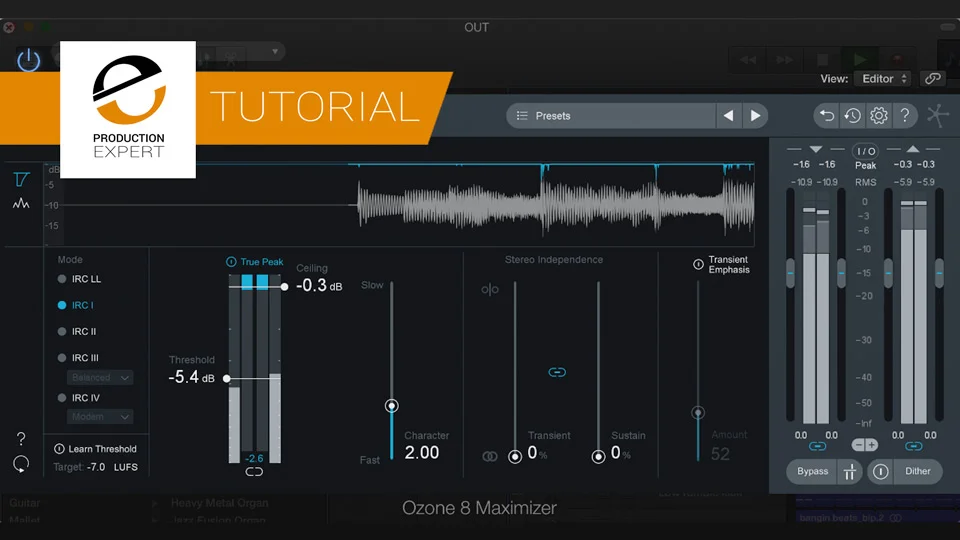Click Heavy Metal Organ in background list
Screen dimensions: 960x540
pyautogui.click(x=219, y=503)
